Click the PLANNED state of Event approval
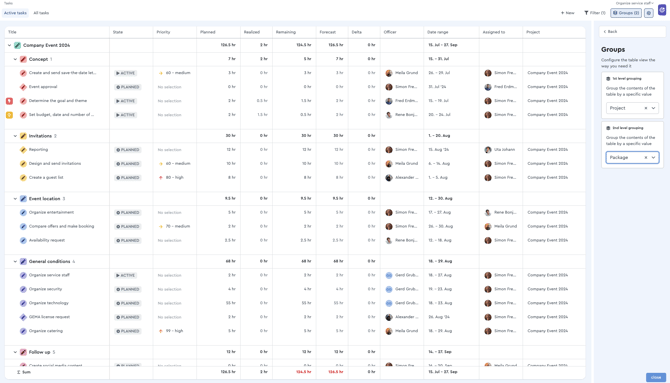The image size is (670, 383). [x=127, y=87]
